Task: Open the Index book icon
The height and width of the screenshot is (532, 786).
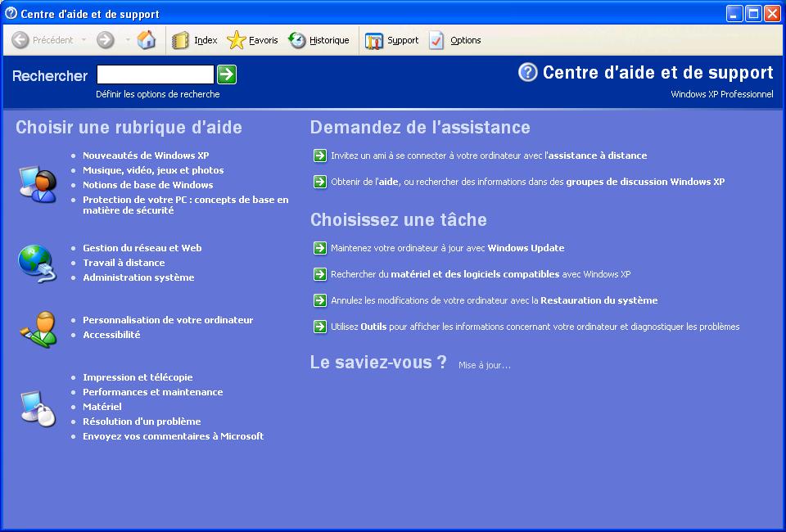Action: tap(180, 40)
